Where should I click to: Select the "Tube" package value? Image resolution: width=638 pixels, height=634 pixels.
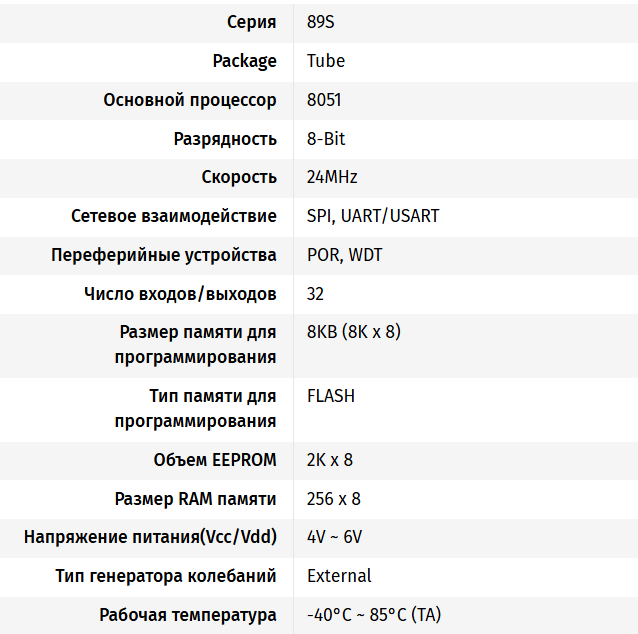tap(326, 61)
